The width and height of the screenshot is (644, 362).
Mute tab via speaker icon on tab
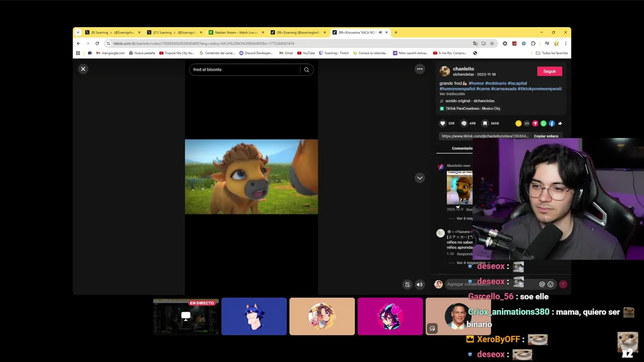click(x=380, y=32)
